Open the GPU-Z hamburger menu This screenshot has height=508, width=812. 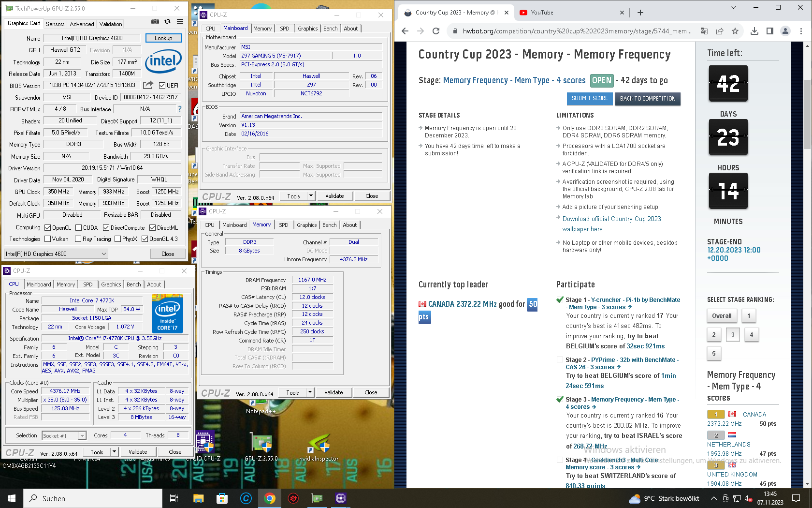tap(180, 21)
